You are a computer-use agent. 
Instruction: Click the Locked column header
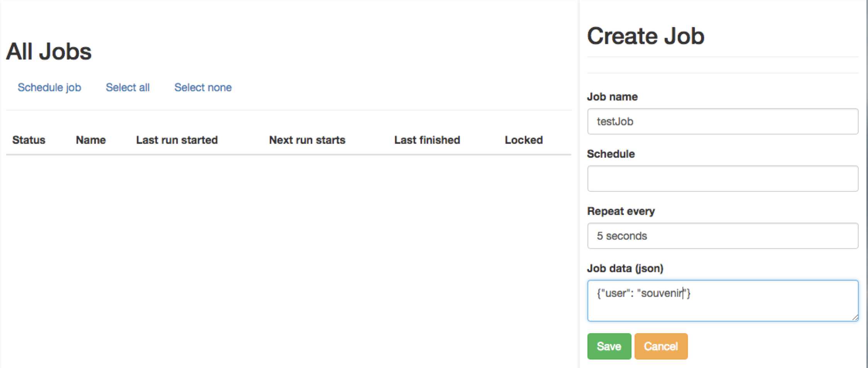[x=524, y=140]
